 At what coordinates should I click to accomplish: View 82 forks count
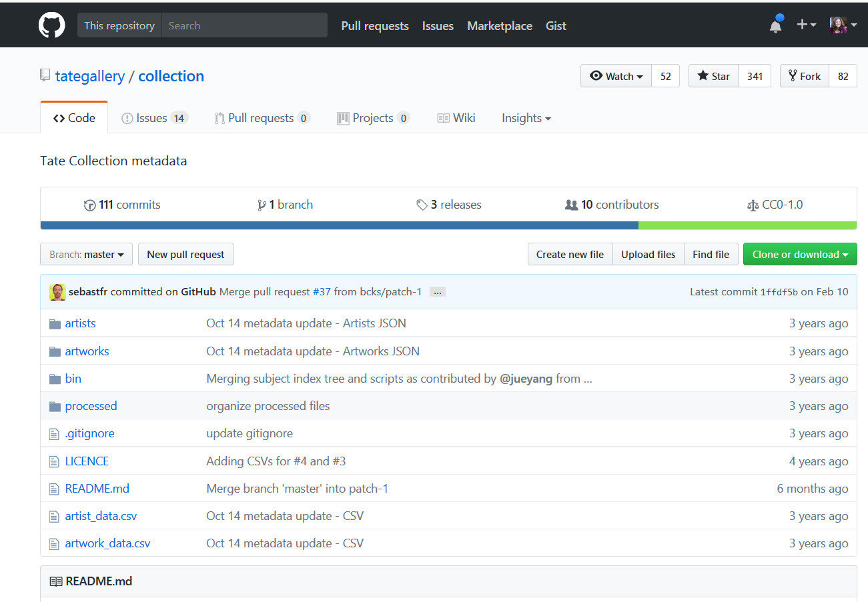pyautogui.click(x=843, y=76)
